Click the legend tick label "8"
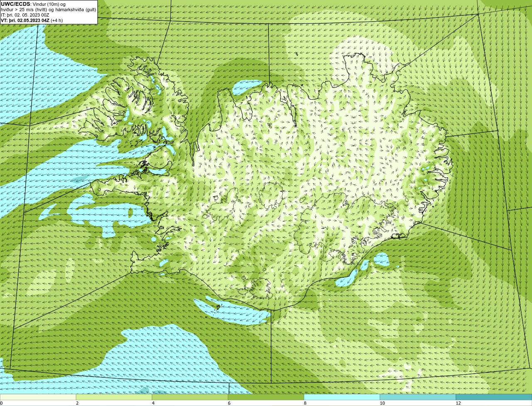 (305, 403)
